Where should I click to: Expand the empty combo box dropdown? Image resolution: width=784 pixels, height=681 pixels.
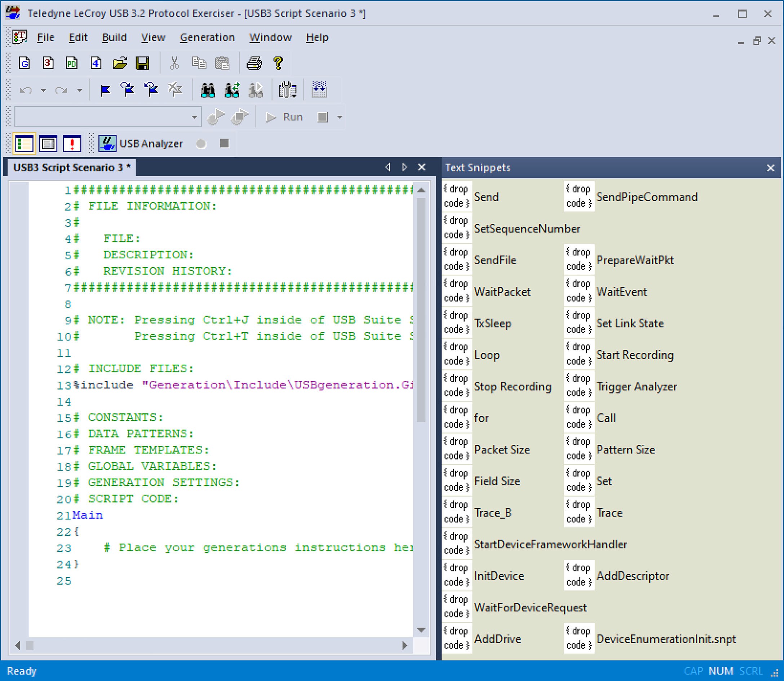coord(195,117)
